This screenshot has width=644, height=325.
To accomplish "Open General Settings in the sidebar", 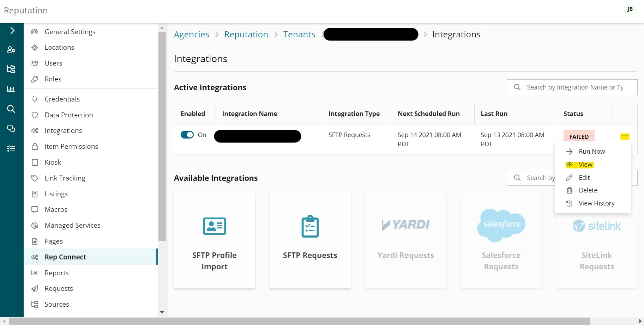I will tap(70, 32).
